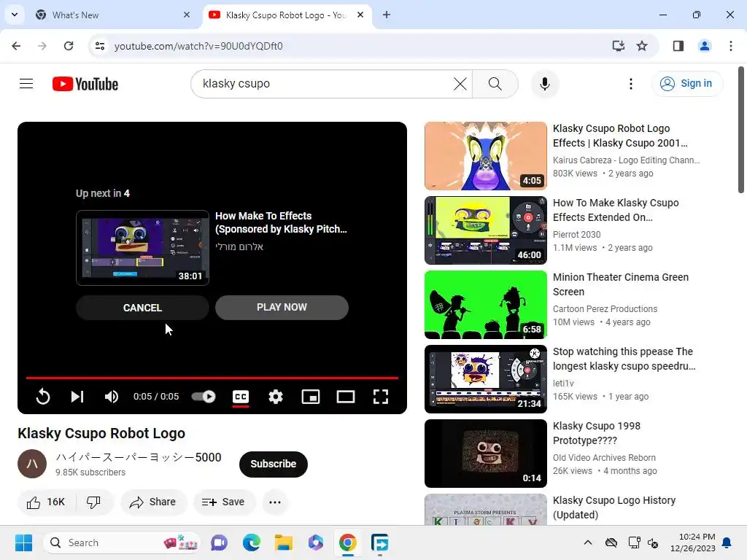This screenshot has width=747, height=560.
Task: Open File Explorer from taskbar
Action: click(x=284, y=542)
